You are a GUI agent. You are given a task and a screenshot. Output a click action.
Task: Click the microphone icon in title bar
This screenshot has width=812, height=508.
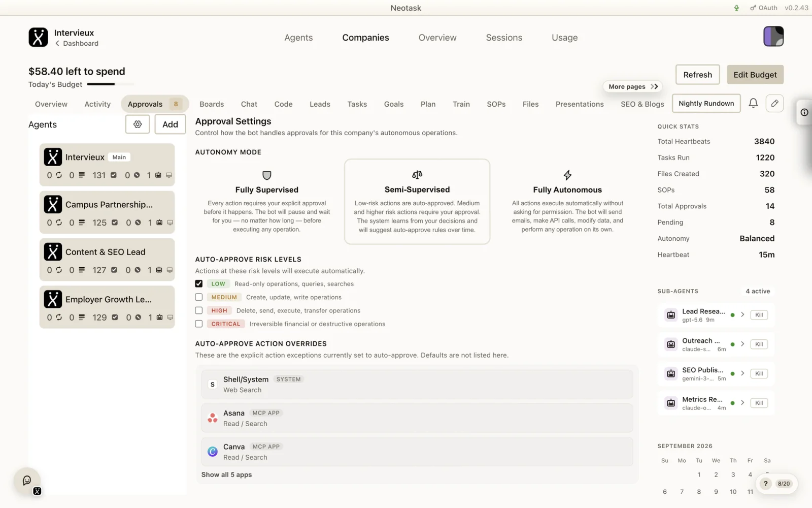coord(736,8)
